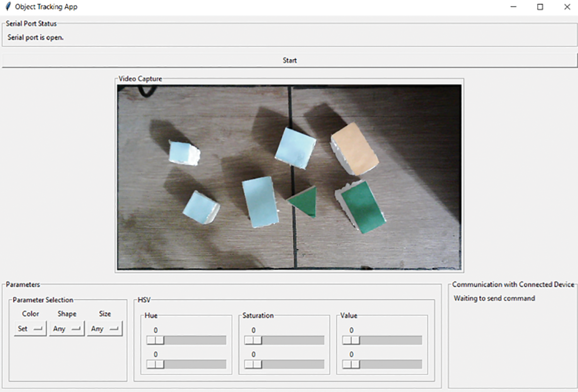Screen dimensions: 578x392
Task: Open the Size dropdown menu
Action: pyautogui.click(x=104, y=329)
